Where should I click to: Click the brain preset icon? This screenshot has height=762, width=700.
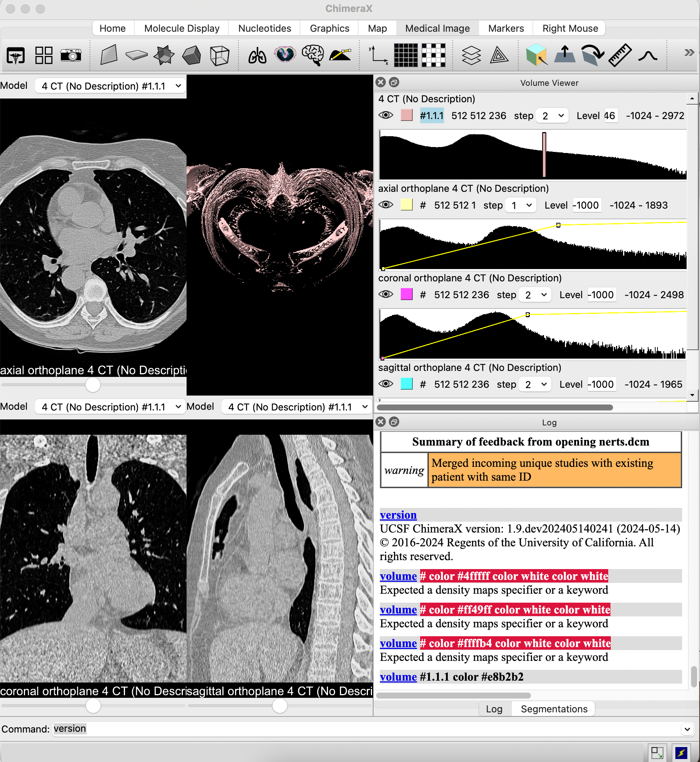click(x=313, y=56)
